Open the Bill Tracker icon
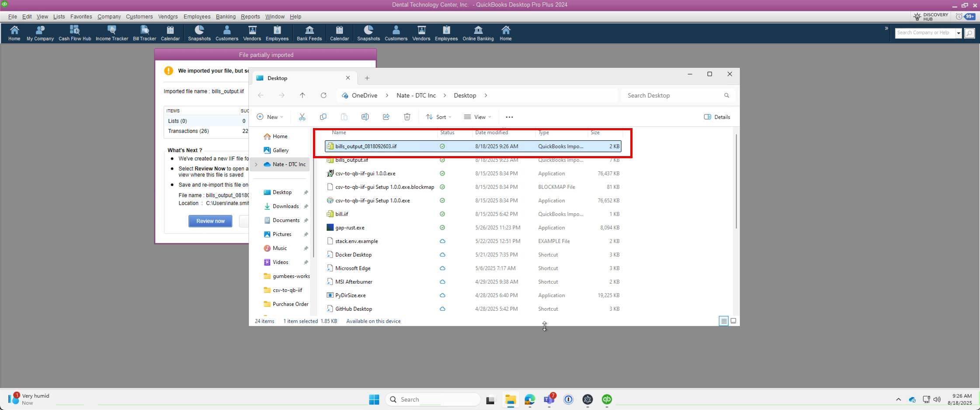Viewport: 980px width, 410px height. point(144,33)
